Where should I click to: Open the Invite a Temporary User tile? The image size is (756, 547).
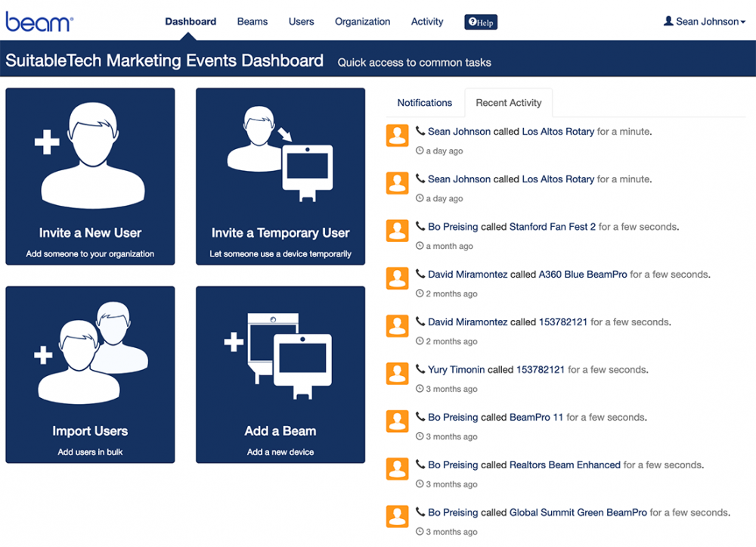[280, 176]
